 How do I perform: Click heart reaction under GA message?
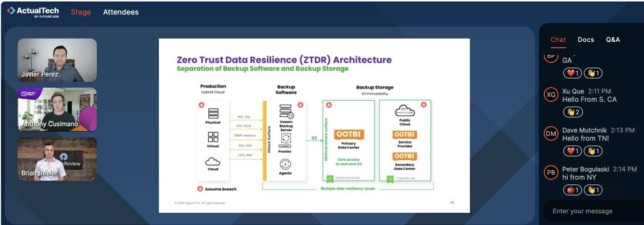(x=572, y=73)
